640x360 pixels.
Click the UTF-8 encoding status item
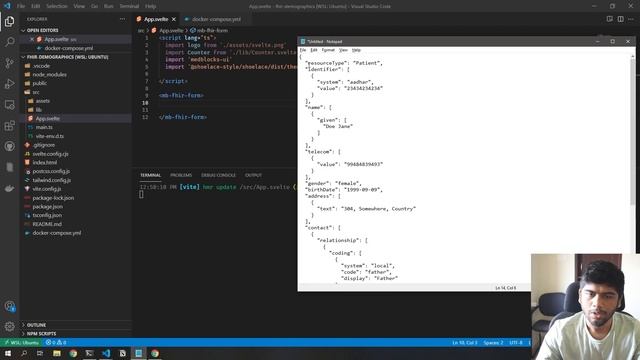(x=516, y=342)
